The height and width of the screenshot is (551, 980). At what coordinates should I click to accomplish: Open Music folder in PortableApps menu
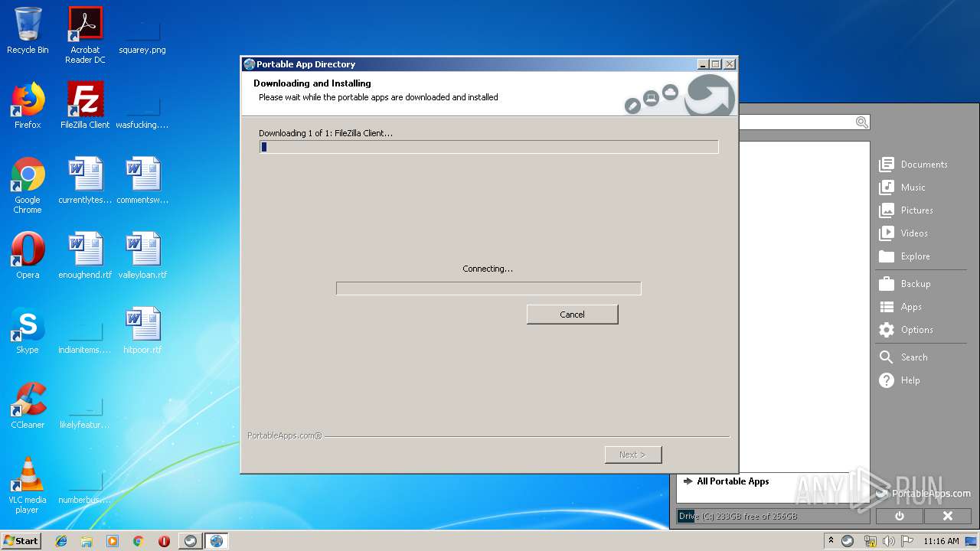[x=903, y=187]
